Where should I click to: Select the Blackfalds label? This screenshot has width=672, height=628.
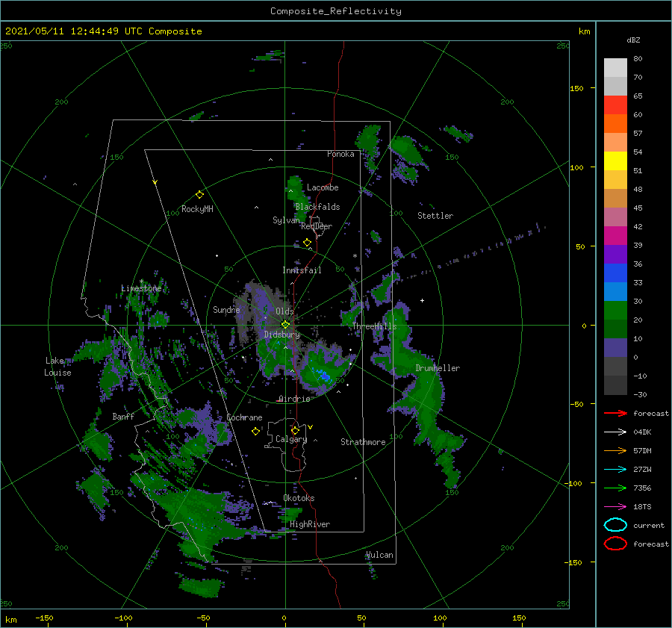pos(317,207)
